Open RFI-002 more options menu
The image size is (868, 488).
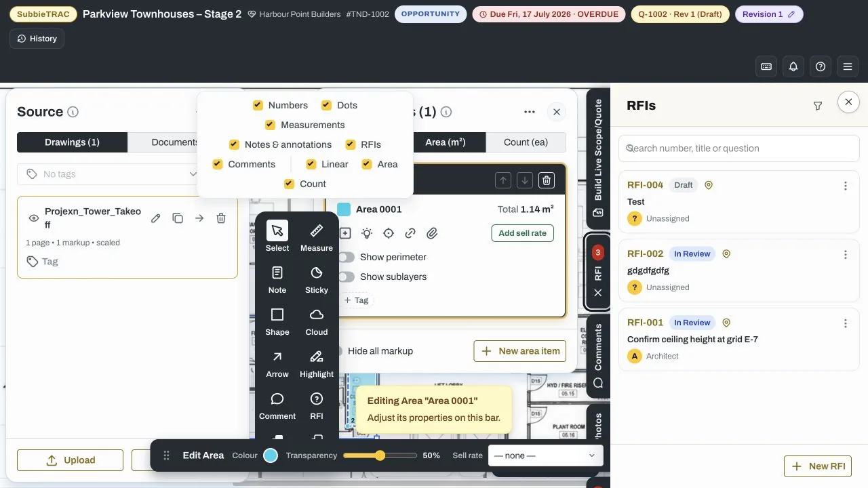846,255
